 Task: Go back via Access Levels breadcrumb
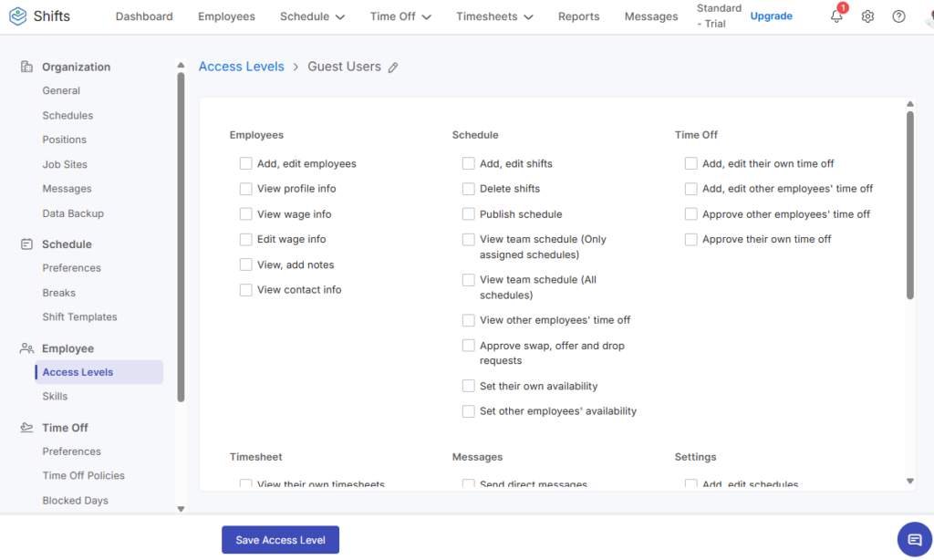(241, 67)
